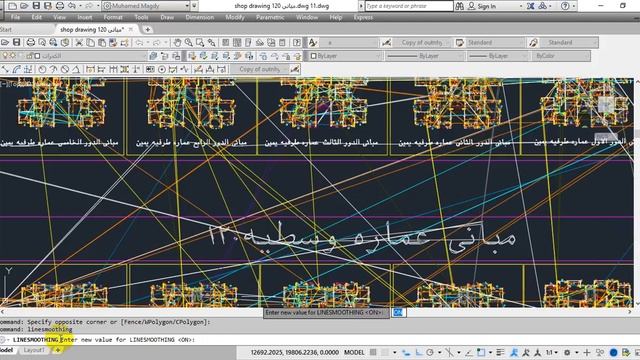This screenshot has height=360, width=640.
Task: Switch to the Start tab
Action: coord(6,29)
